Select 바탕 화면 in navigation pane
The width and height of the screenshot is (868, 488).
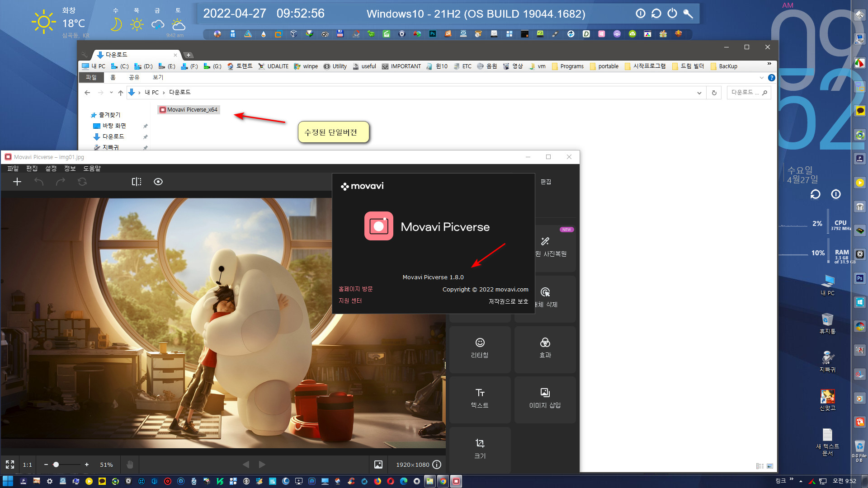click(x=114, y=126)
